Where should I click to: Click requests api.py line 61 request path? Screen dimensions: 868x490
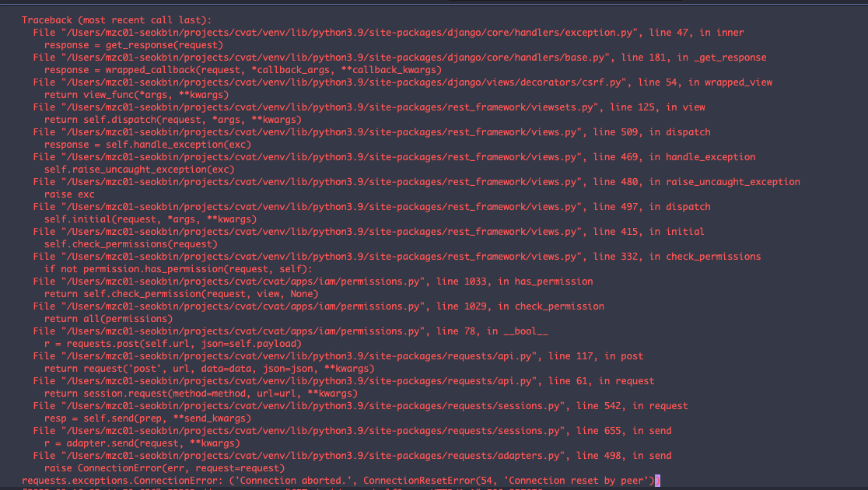[344, 381]
